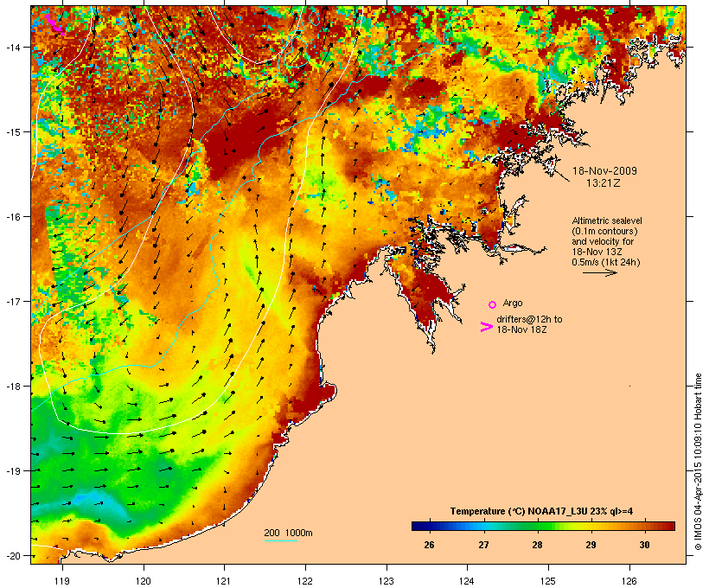Click longitude axis label 126

[629, 581]
